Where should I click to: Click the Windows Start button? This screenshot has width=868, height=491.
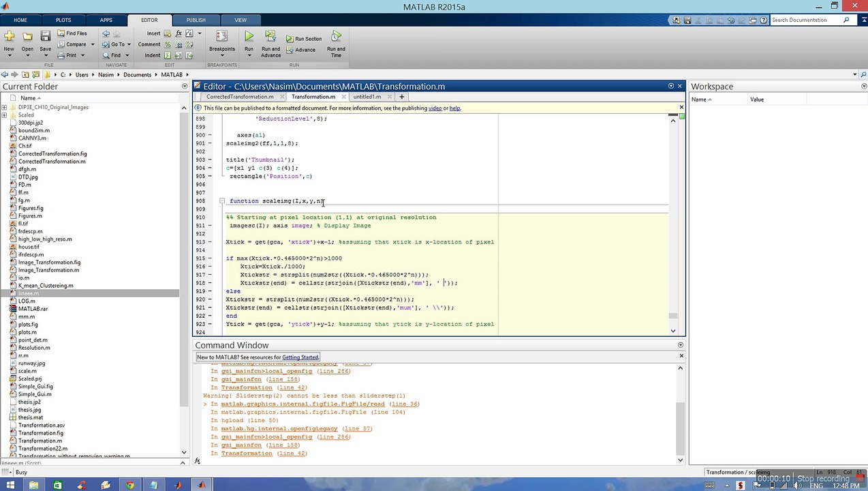click(x=10, y=485)
